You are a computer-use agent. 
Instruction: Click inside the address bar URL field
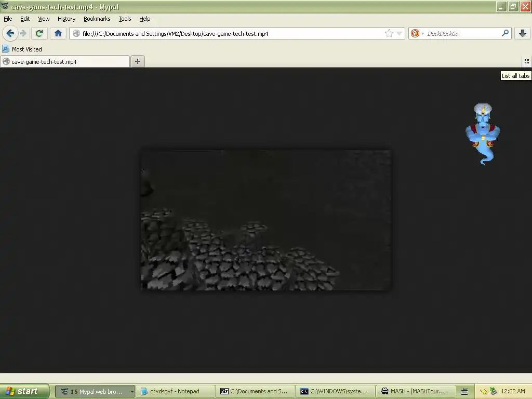232,34
